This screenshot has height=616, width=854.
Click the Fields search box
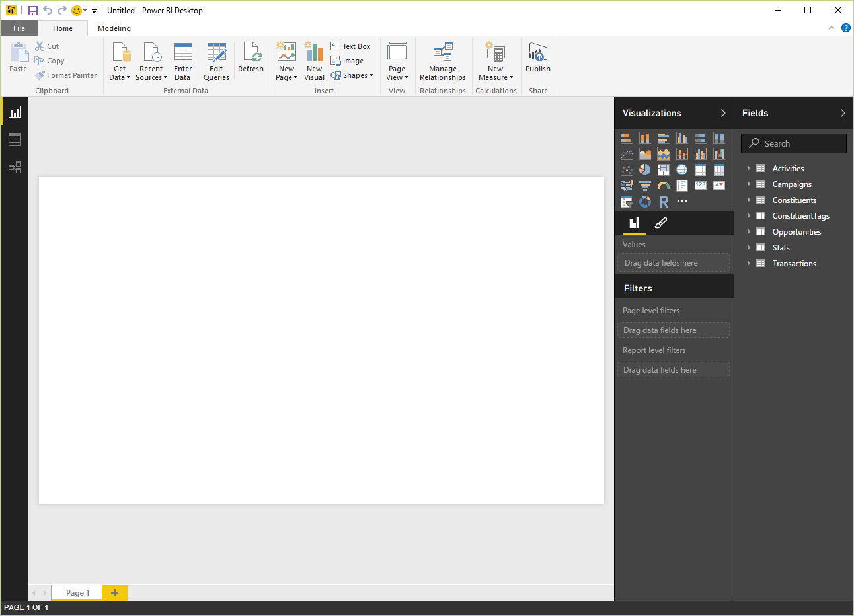tap(793, 143)
